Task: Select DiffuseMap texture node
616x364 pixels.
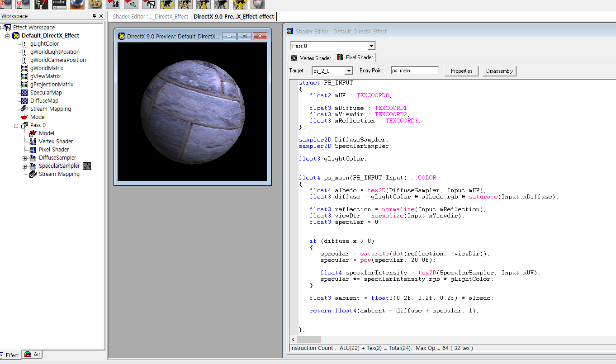Action: tap(44, 101)
